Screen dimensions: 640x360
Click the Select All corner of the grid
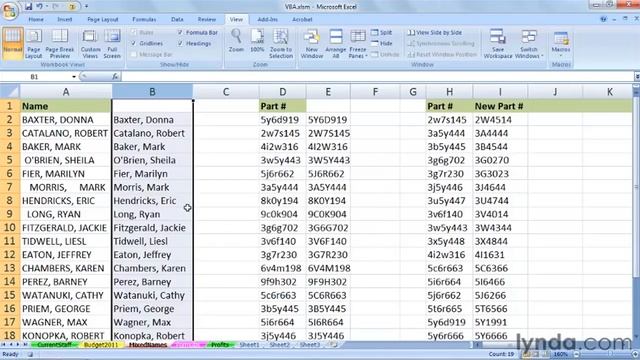pos(10,91)
